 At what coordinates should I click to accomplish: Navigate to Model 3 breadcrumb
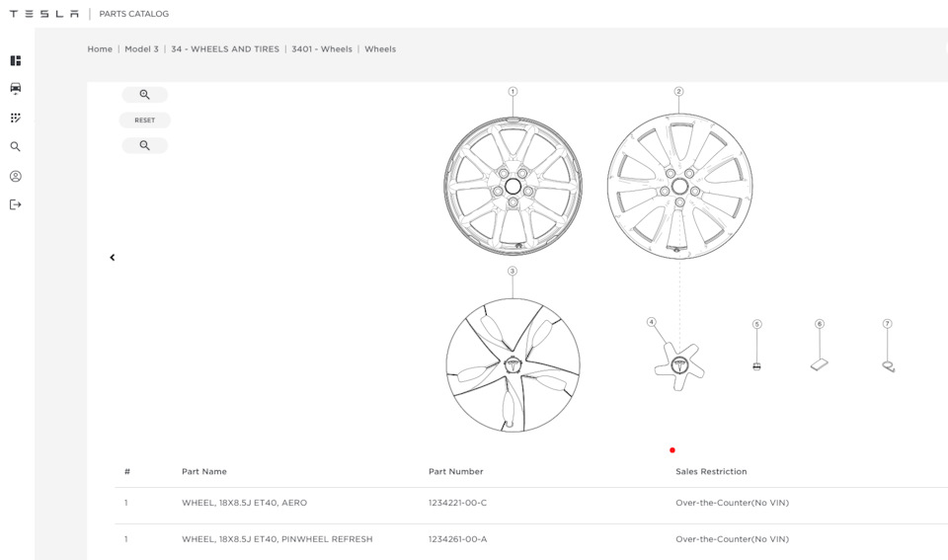(141, 49)
